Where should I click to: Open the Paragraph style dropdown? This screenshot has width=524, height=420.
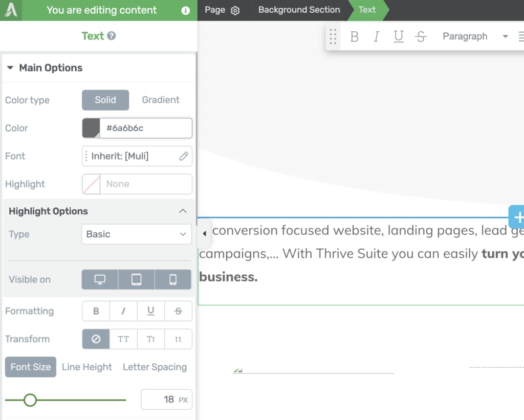pos(474,36)
